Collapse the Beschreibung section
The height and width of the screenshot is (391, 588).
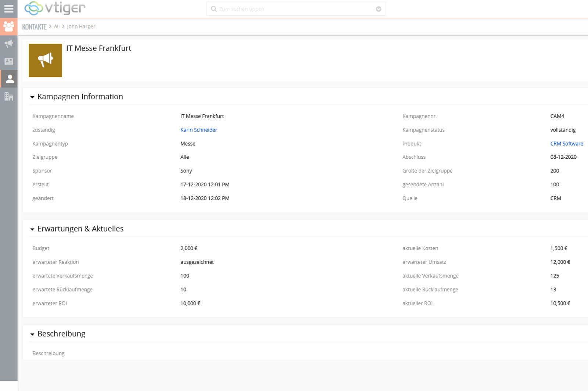(32, 334)
